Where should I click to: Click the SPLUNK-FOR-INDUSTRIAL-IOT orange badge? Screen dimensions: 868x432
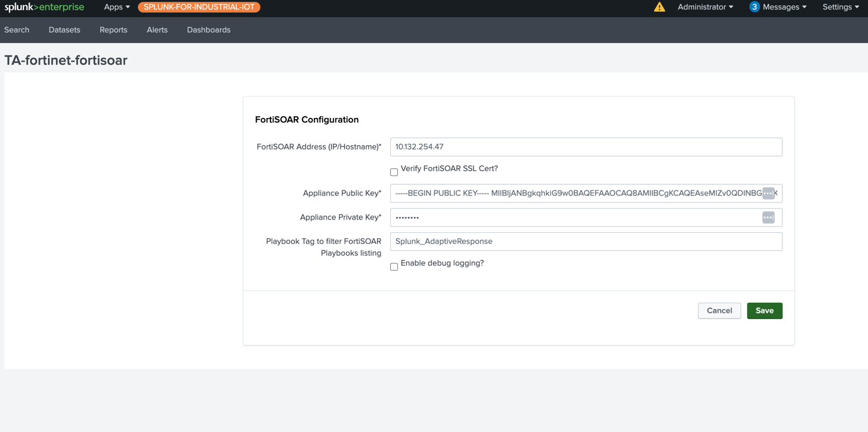pos(199,7)
